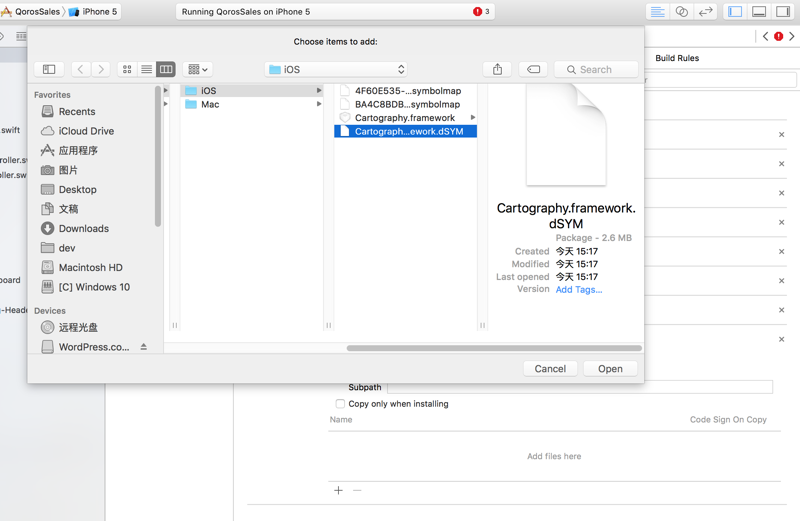800x521 pixels.
Task: Open the group-by arrangement dropdown
Action: point(198,69)
